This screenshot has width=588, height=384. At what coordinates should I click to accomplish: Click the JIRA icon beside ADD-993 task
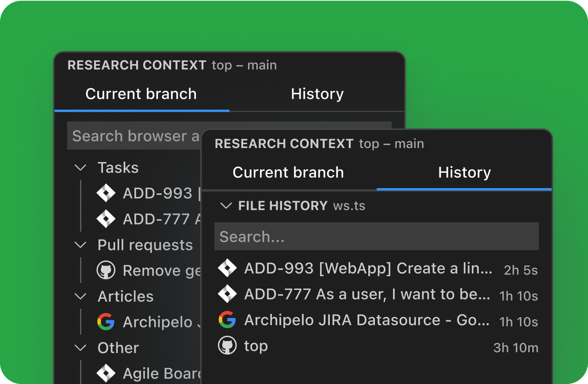click(106, 193)
